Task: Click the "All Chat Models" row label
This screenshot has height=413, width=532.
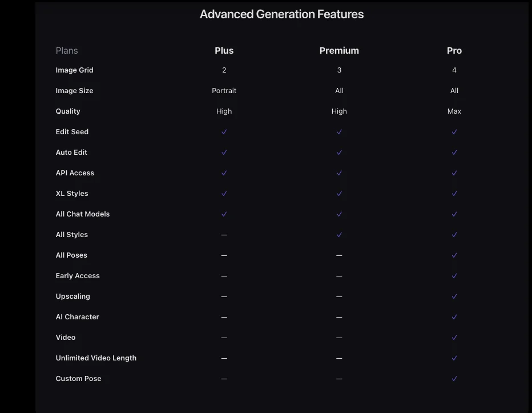Action: coord(82,214)
